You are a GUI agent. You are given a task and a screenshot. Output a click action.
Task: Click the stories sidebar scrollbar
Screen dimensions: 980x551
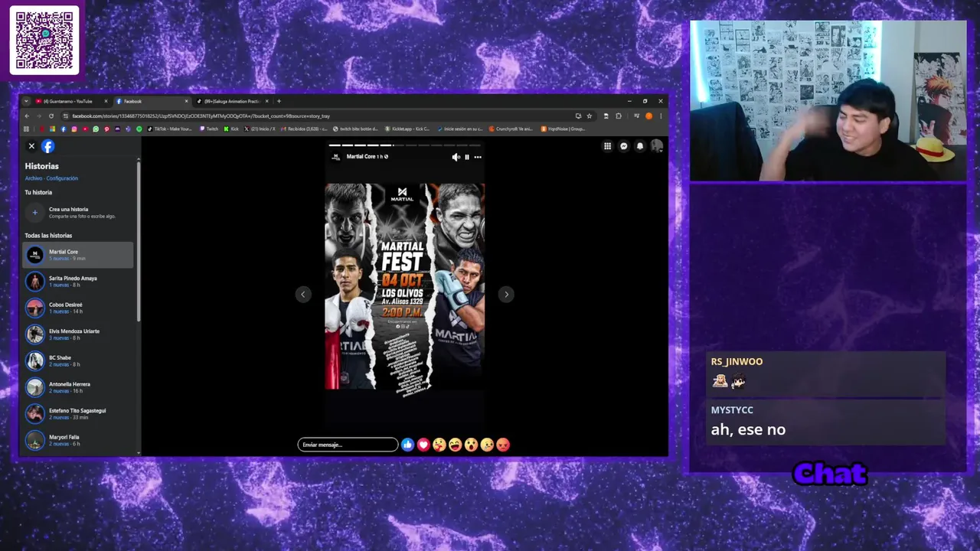click(139, 241)
